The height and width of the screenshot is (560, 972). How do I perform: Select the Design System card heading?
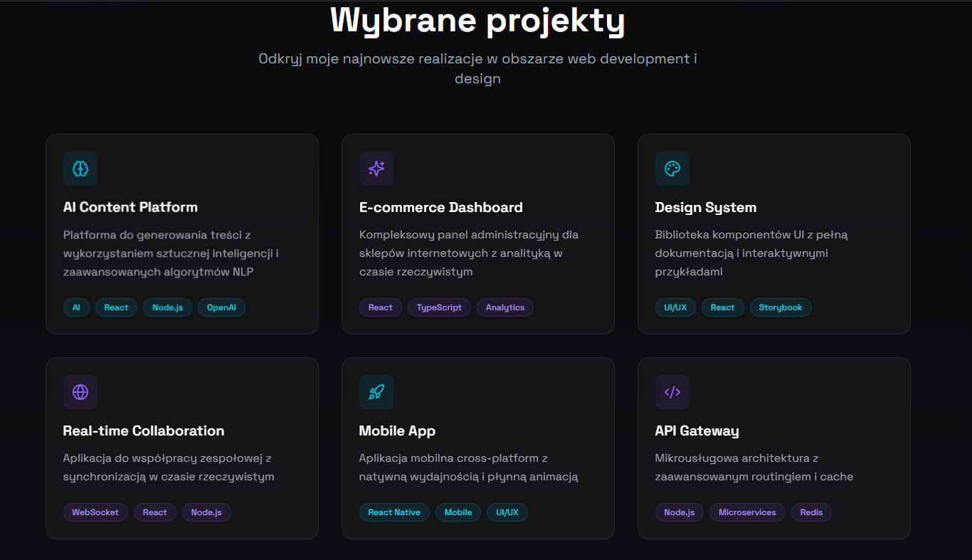(x=706, y=208)
